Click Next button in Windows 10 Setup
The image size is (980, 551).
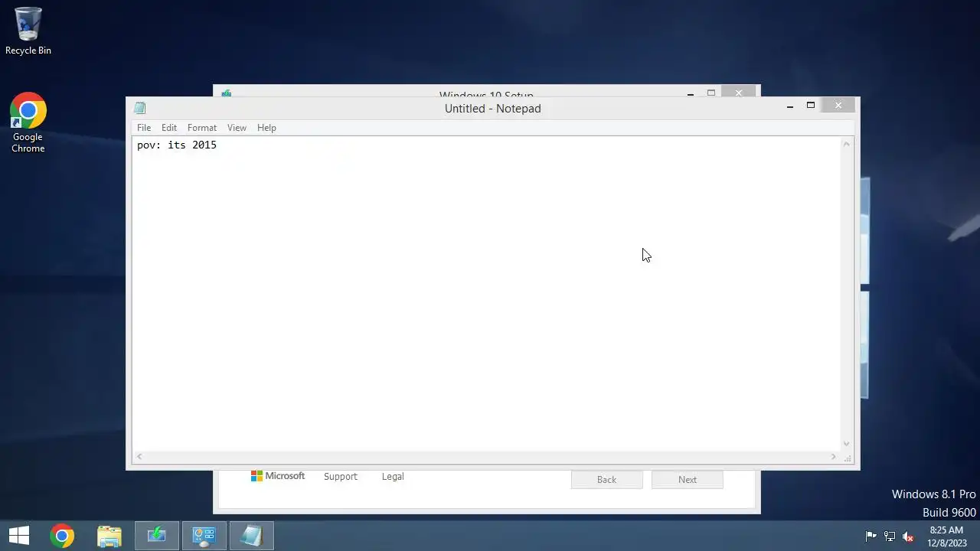[x=688, y=479]
